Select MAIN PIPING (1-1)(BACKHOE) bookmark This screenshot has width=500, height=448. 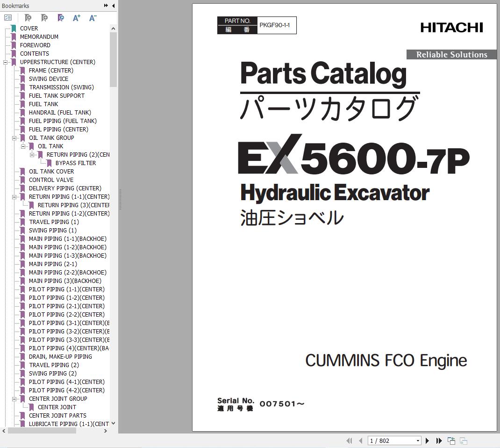point(68,238)
